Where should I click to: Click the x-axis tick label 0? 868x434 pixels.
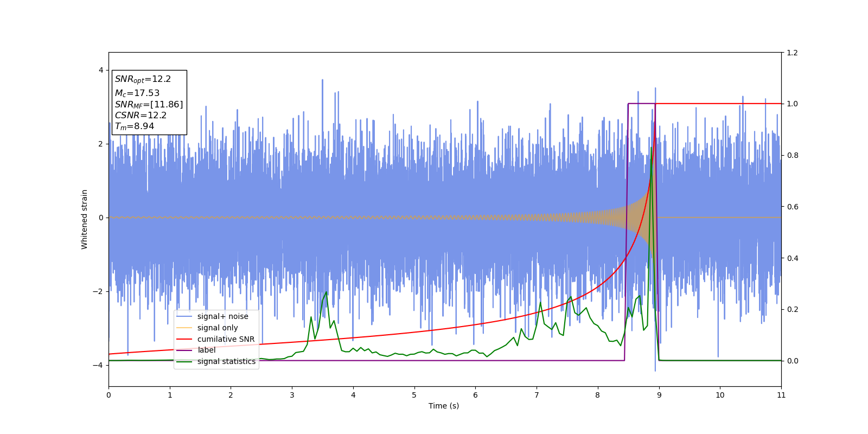(x=108, y=395)
